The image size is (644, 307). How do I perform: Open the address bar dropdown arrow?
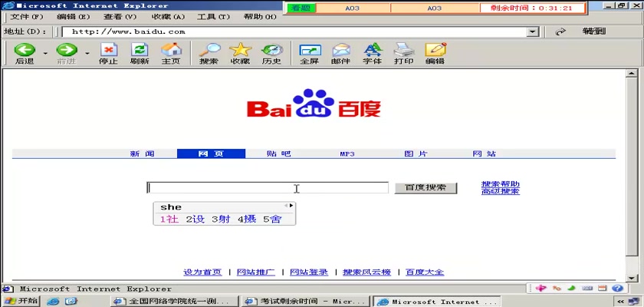(533, 32)
